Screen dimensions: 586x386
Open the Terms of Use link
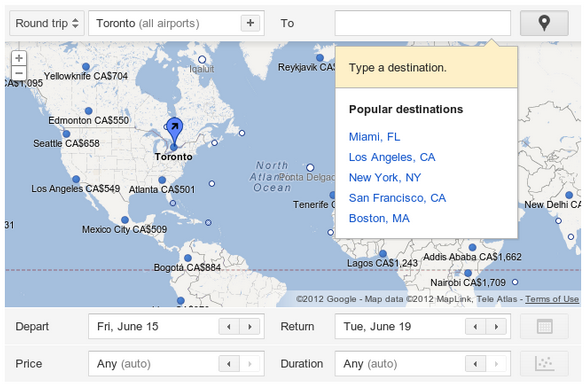[552, 299]
